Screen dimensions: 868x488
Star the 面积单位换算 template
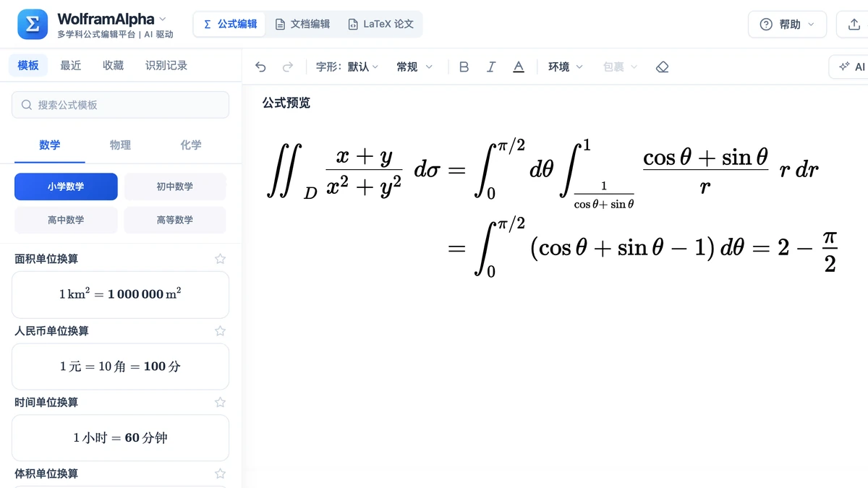click(x=220, y=259)
